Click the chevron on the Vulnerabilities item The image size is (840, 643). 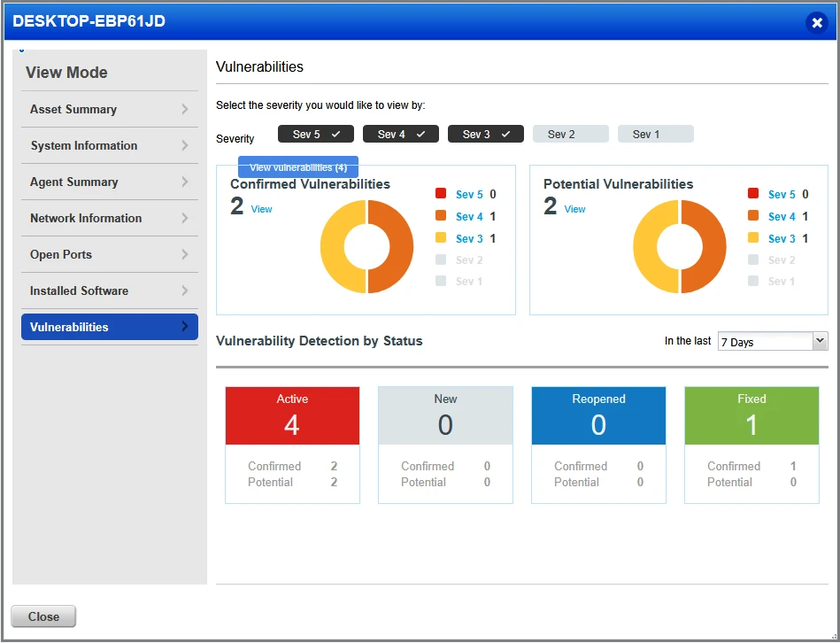(x=185, y=326)
